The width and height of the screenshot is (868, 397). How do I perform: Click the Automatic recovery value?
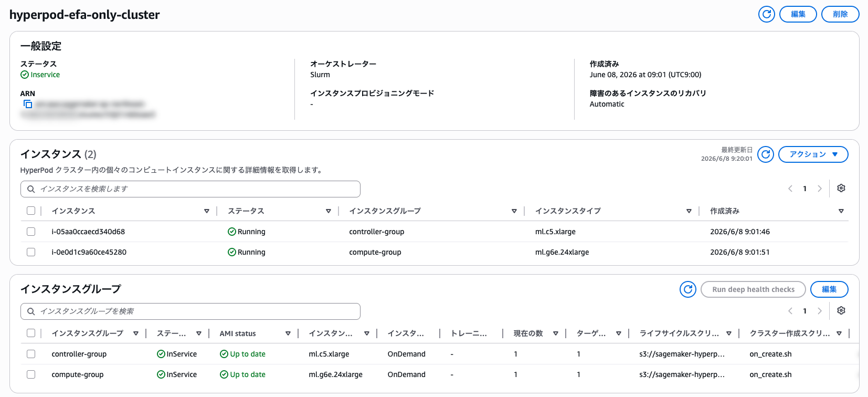[x=607, y=104]
